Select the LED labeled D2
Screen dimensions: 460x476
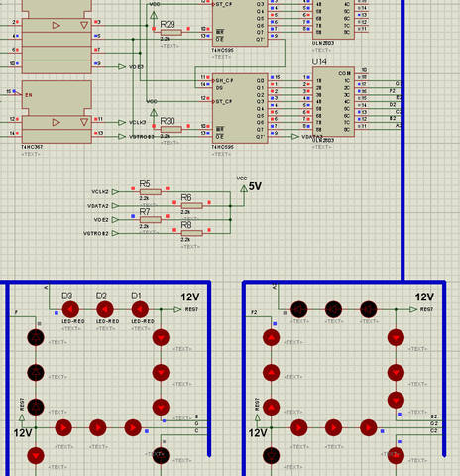(105, 309)
